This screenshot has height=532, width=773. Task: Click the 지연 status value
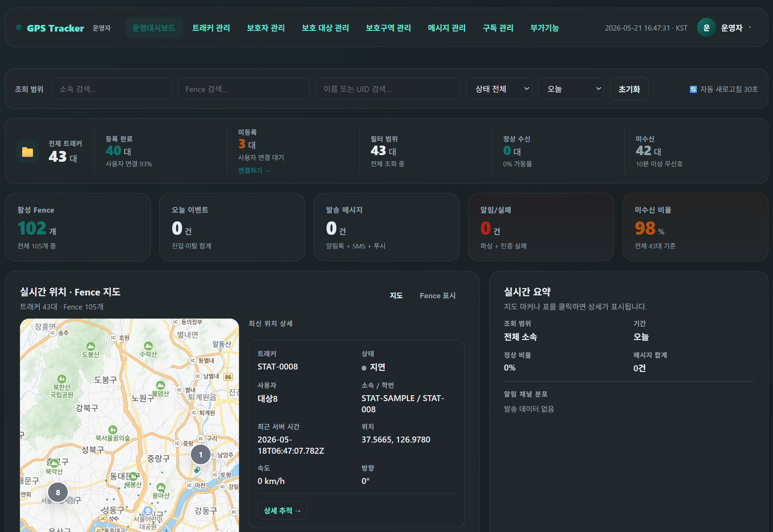coord(378,367)
